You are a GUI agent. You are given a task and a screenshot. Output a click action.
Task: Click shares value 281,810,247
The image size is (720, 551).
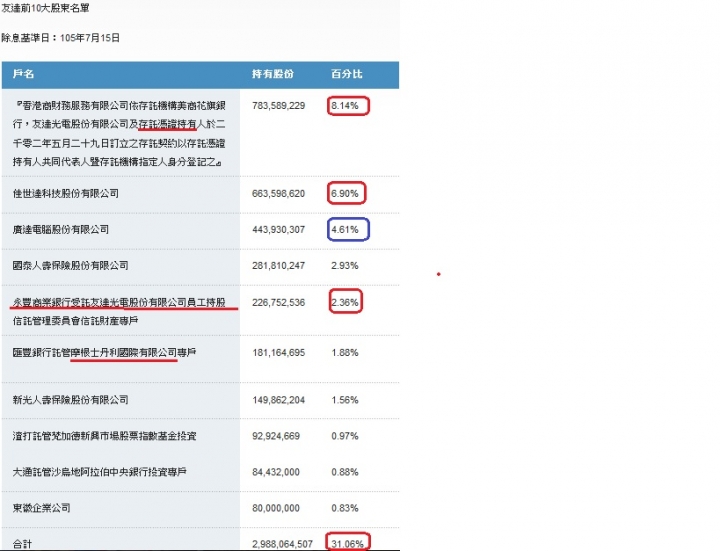pos(278,265)
